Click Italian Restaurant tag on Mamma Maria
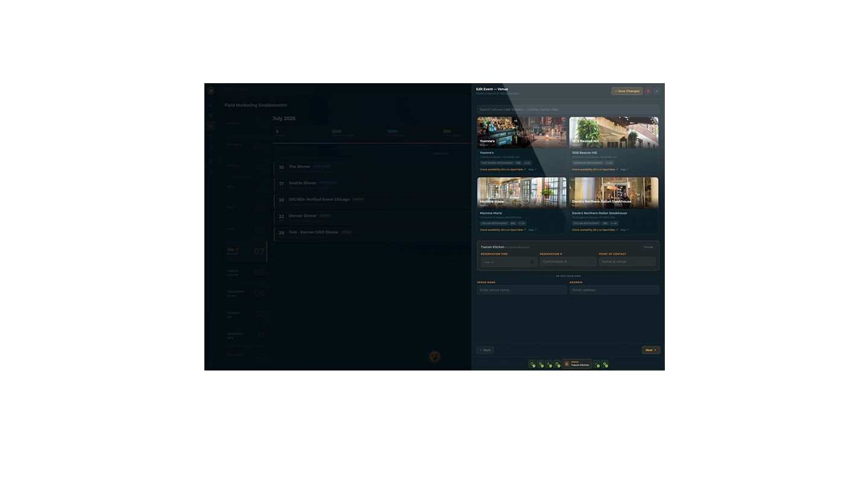Image resolution: width=868 pixels, height=488 pixels. click(494, 223)
